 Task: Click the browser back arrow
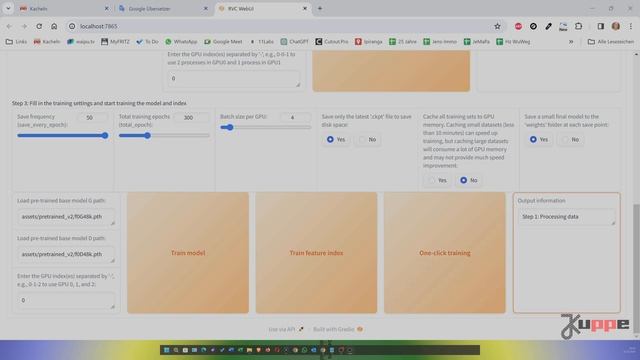tap(9, 26)
